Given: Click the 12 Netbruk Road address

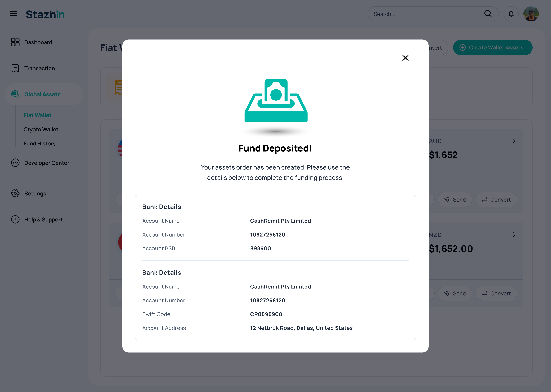Looking at the screenshot, I should tap(301, 328).
